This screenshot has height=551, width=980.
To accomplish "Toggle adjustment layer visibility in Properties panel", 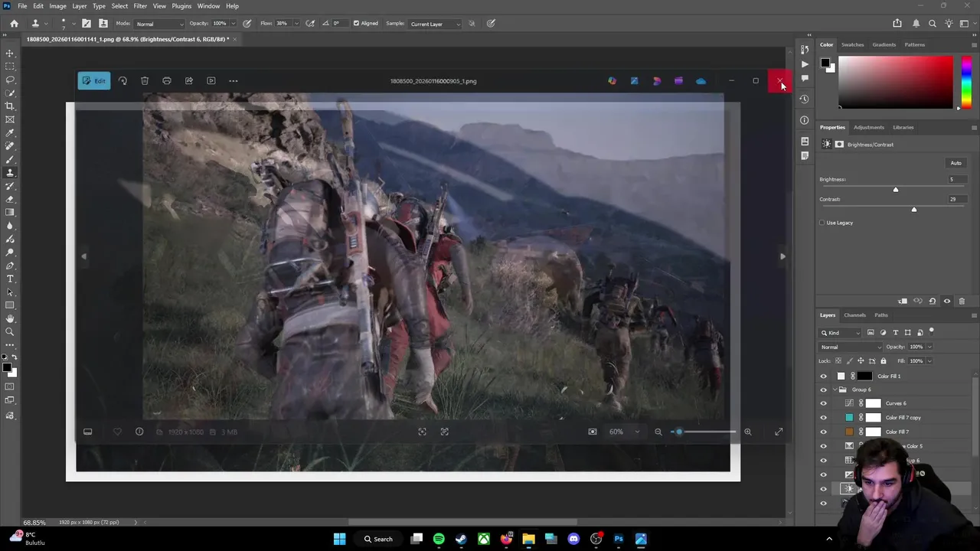I will point(947,301).
